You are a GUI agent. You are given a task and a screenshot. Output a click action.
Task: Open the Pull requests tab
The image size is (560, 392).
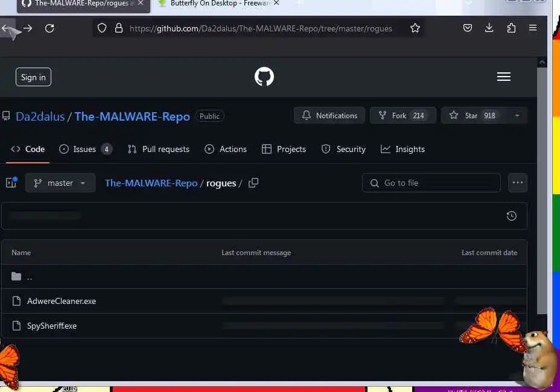159,149
